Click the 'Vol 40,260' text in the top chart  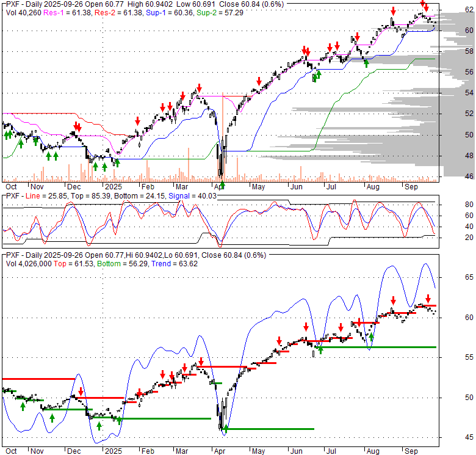[x=24, y=13]
